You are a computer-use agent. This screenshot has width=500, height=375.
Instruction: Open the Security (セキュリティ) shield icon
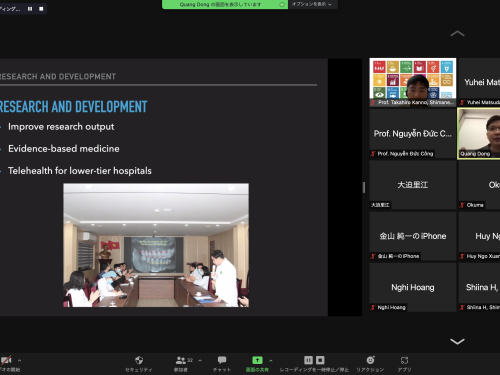tap(139, 360)
